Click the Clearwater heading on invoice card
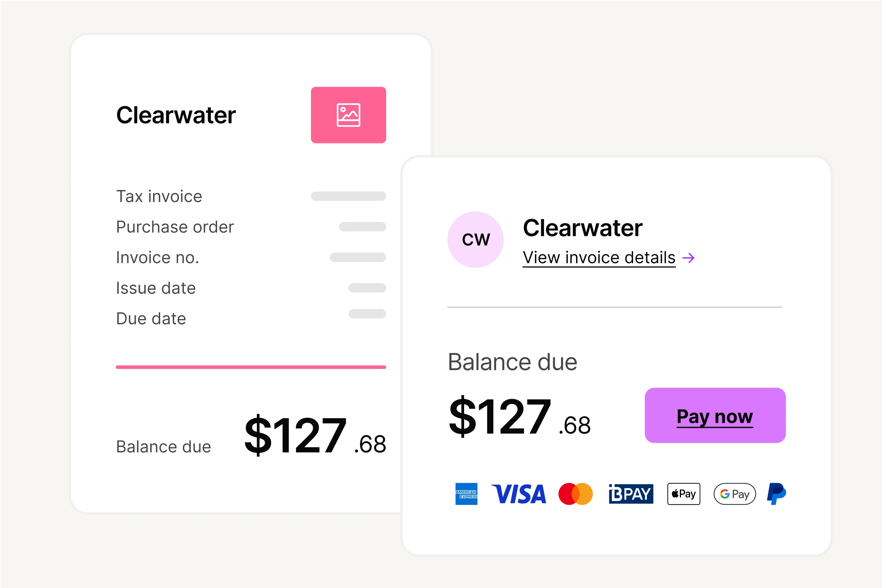The width and height of the screenshot is (882, 588). click(x=176, y=115)
